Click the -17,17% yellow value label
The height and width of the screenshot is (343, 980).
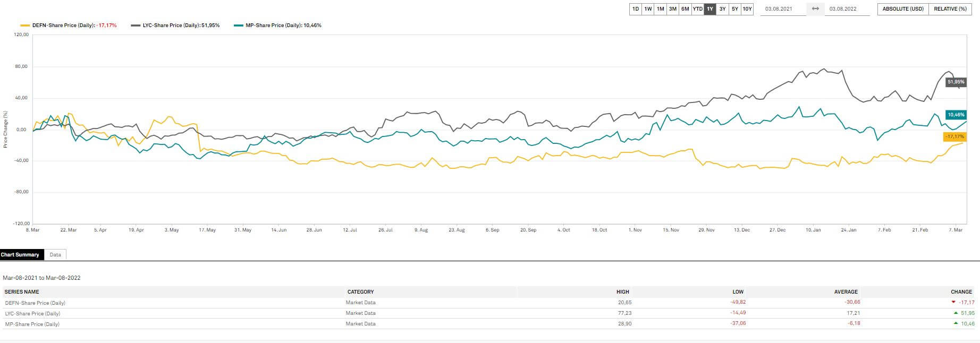click(x=954, y=137)
